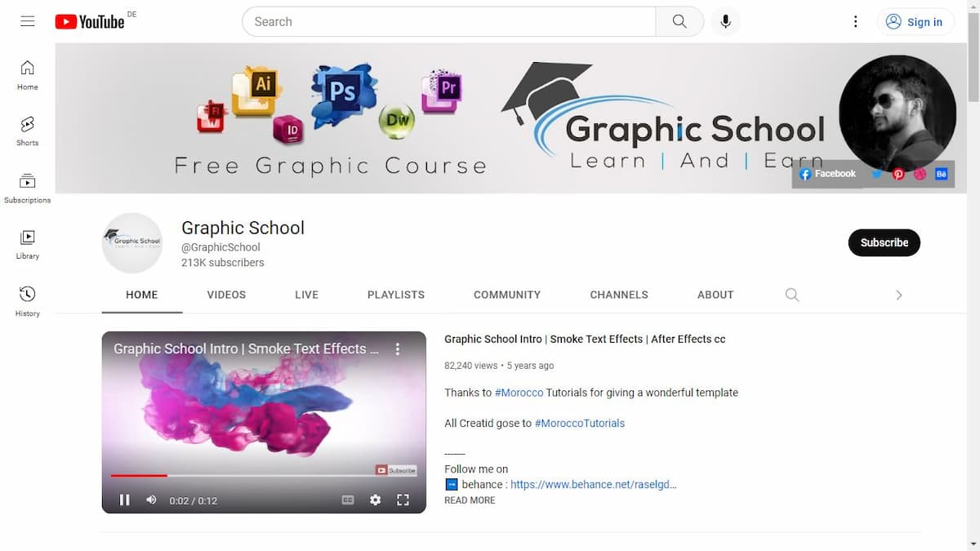This screenshot has height=551, width=980.
Task: Switch to the VIDEOS tab
Action: click(x=226, y=295)
